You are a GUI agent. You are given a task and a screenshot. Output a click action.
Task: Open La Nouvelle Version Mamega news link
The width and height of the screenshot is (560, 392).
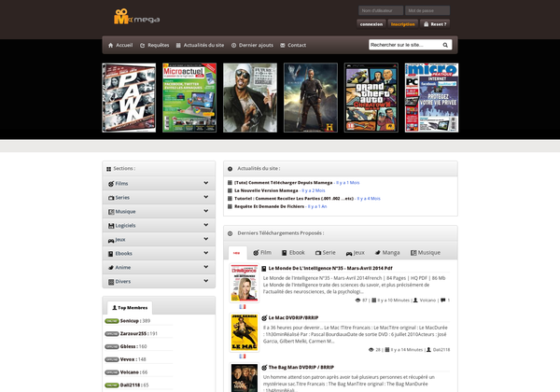click(266, 190)
